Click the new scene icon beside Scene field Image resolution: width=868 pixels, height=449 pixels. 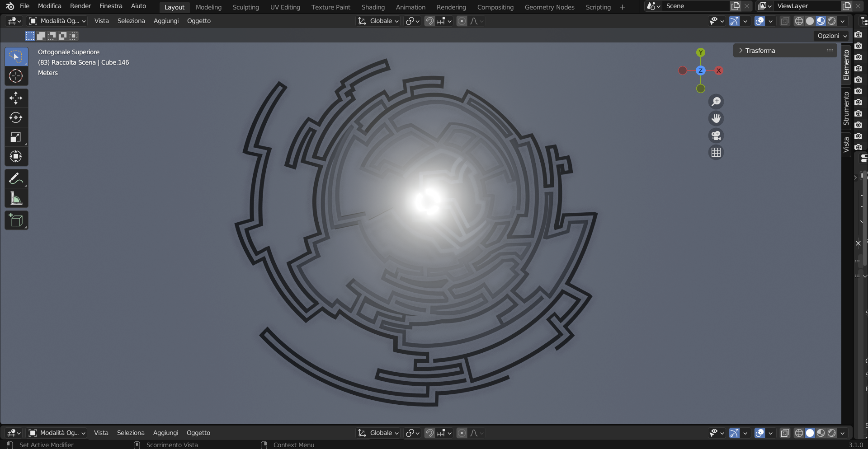pyautogui.click(x=736, y=6)
